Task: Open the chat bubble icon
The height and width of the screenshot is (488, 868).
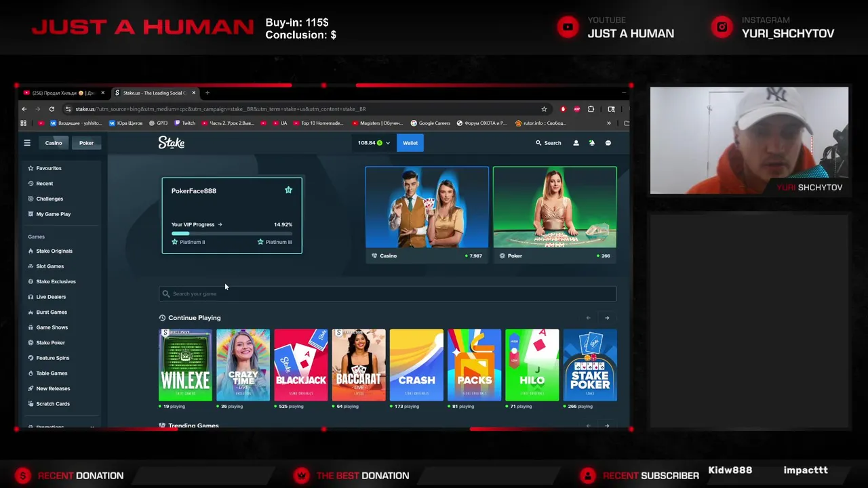Action: pyautogui.click(x=608, y=143)
